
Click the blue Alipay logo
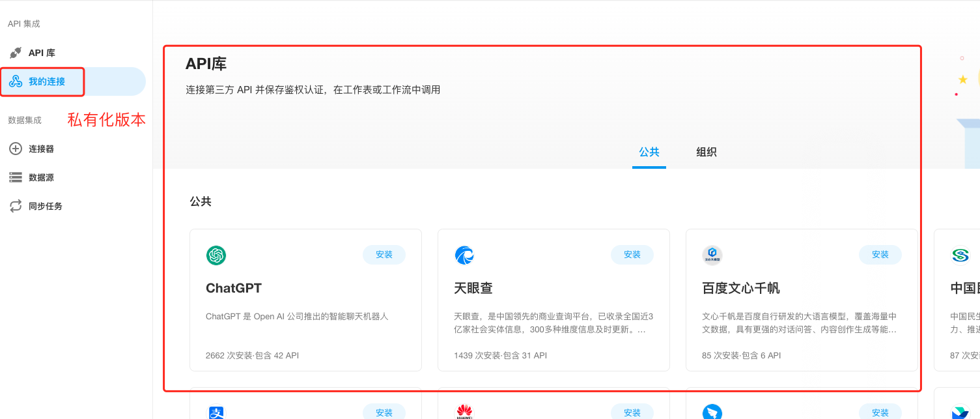pos(216,413)
